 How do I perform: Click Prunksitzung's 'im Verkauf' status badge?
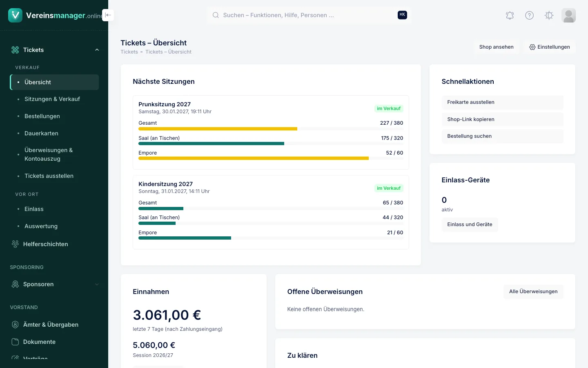click(x=389, y=109)
